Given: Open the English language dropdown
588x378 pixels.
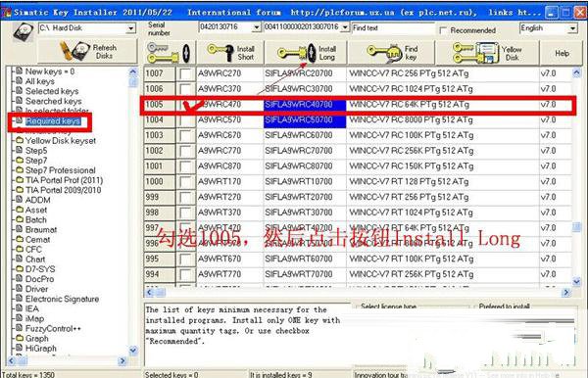Looking at the screenshot, I should click(x=572, y=28).
